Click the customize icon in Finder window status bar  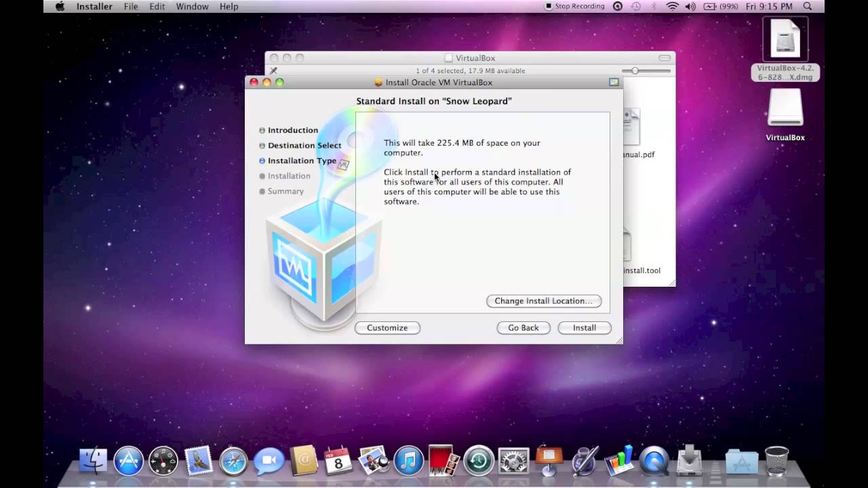[273, 70]
